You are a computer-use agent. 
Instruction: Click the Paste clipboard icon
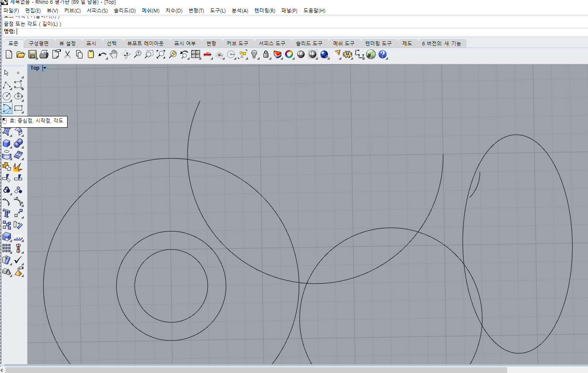point(90,54)
